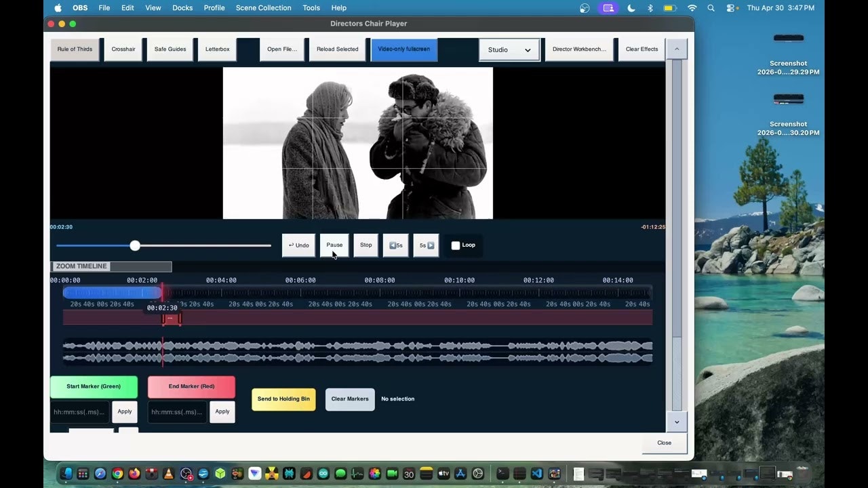Skip back 5 seconds
The image size is (868, 488).
396,245
